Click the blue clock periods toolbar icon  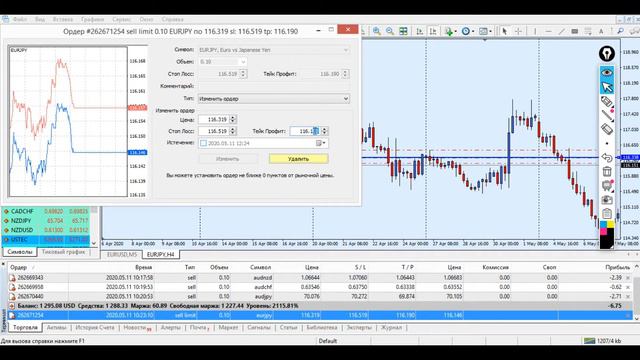tap(467, 31)
